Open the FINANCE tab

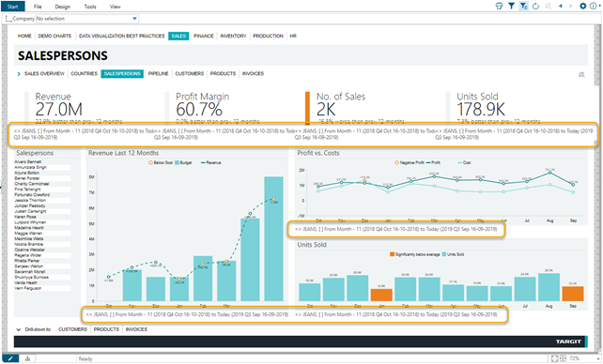click(204, 36)
